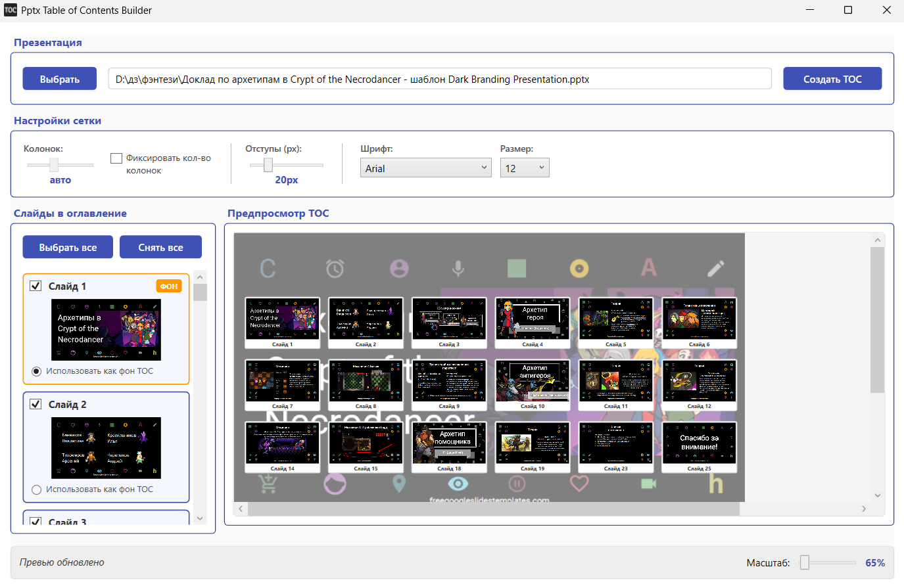Click the Слайд 8 tile in TOC preview

(x=366, y=384)
